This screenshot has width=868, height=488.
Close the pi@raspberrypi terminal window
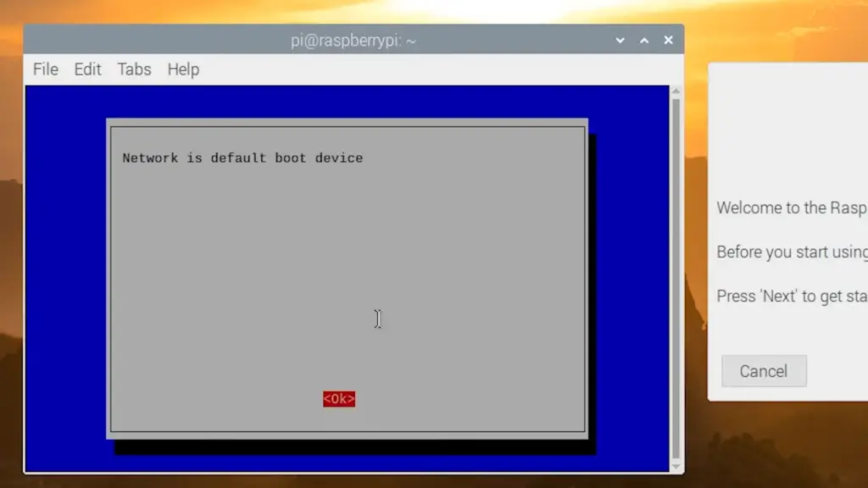point(668,41)
